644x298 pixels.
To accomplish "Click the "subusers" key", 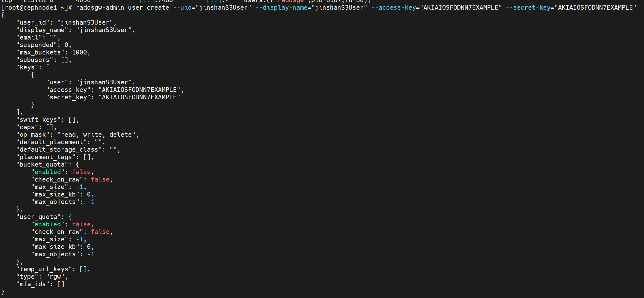I will pos(35,60).
